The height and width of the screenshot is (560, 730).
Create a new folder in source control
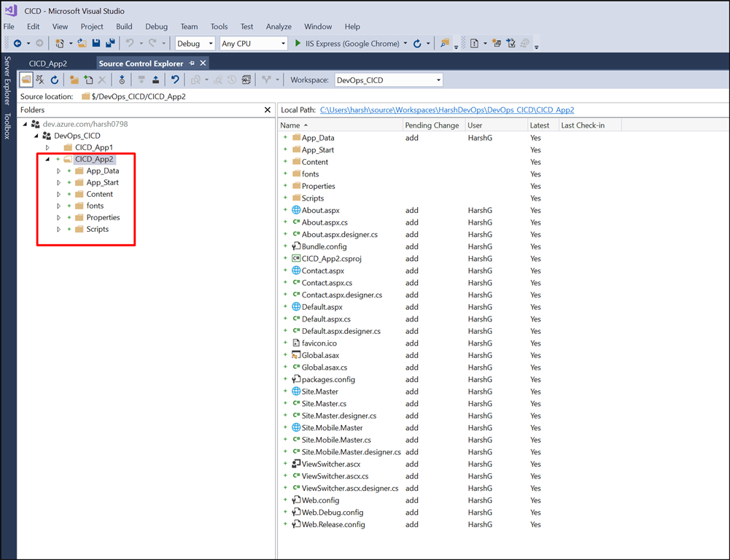coord(75,79)
